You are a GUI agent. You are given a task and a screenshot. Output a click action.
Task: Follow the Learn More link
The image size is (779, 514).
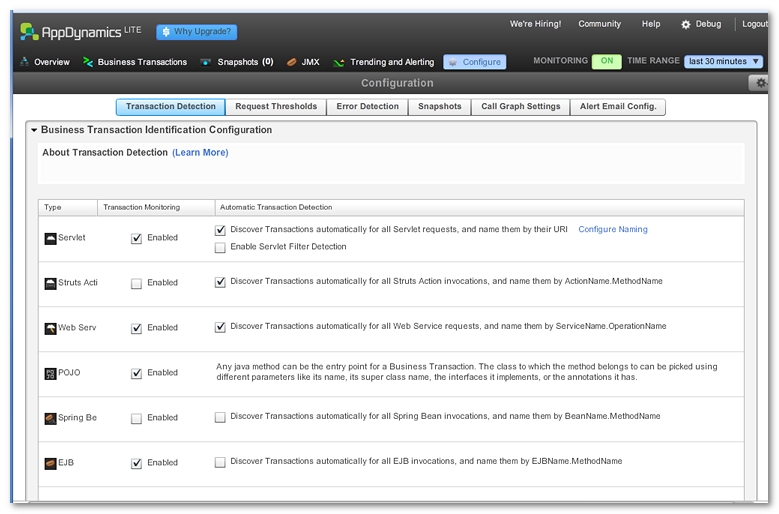click(200, 153)
